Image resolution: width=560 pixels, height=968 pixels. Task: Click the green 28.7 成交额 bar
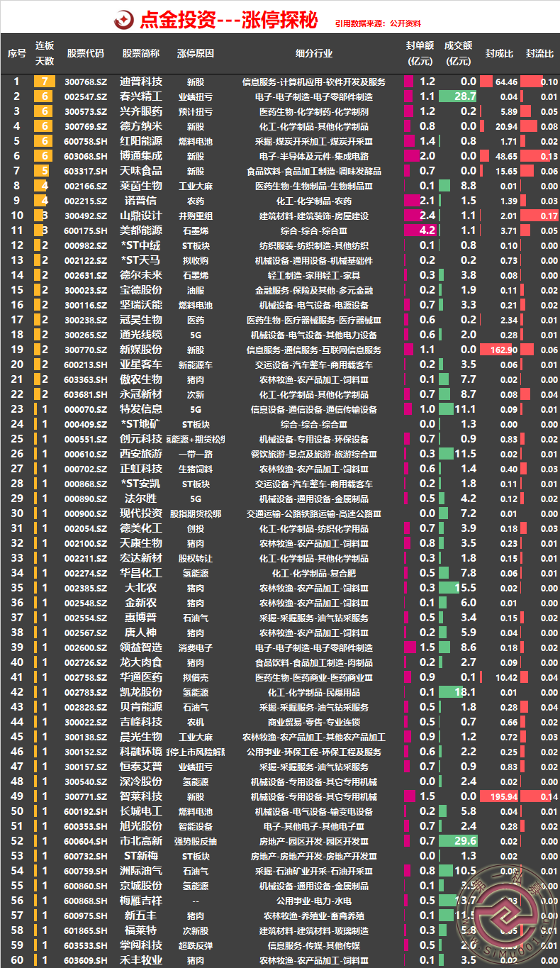coord(458,96)
